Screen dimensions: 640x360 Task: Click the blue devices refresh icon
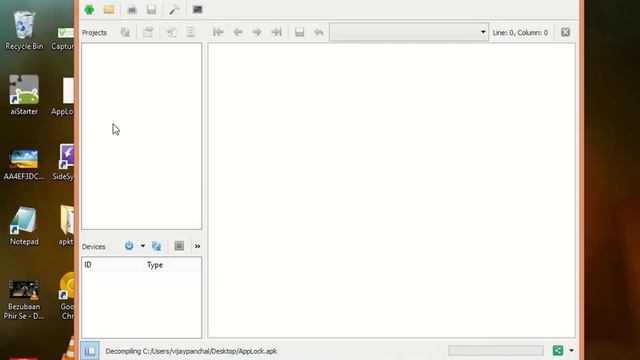pyautogui.click(x=156, y=246)
